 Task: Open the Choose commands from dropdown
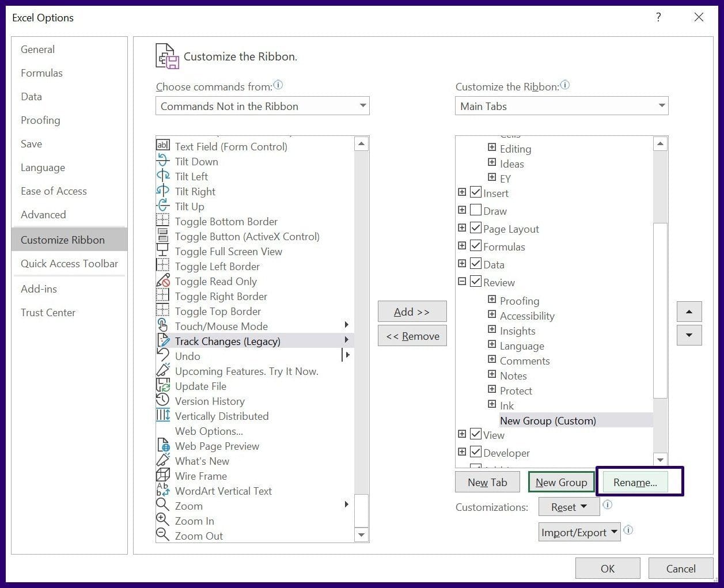pos(262,106)
